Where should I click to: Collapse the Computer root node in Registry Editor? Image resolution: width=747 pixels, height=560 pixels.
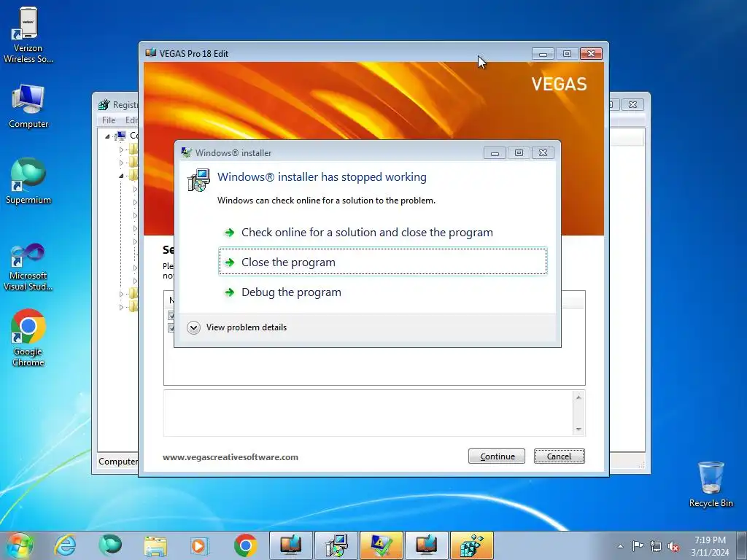point(107,136)
